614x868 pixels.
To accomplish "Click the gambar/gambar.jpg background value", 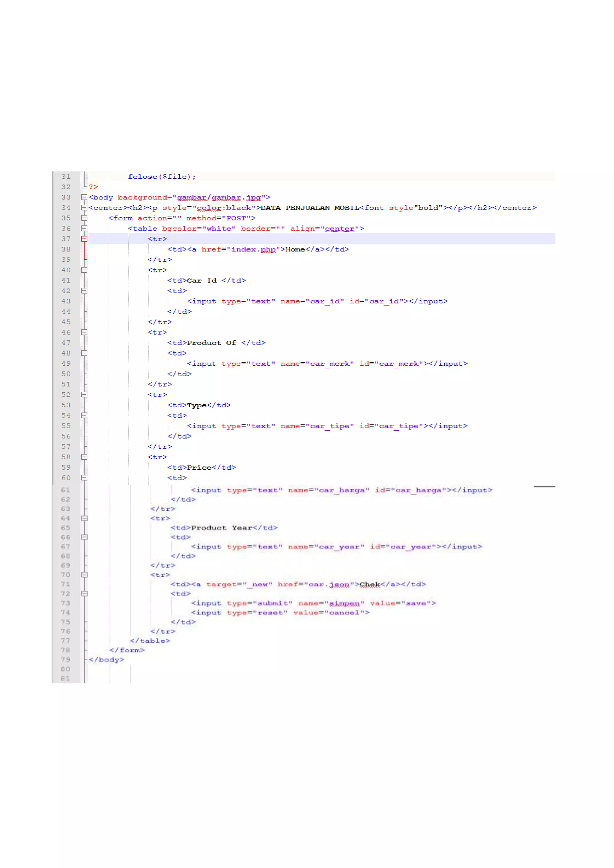I will tap(219, 198).
